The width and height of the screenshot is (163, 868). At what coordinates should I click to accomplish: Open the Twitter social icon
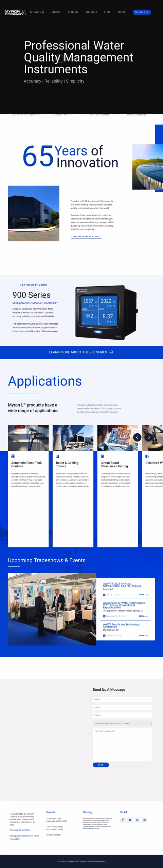(130, 820)
